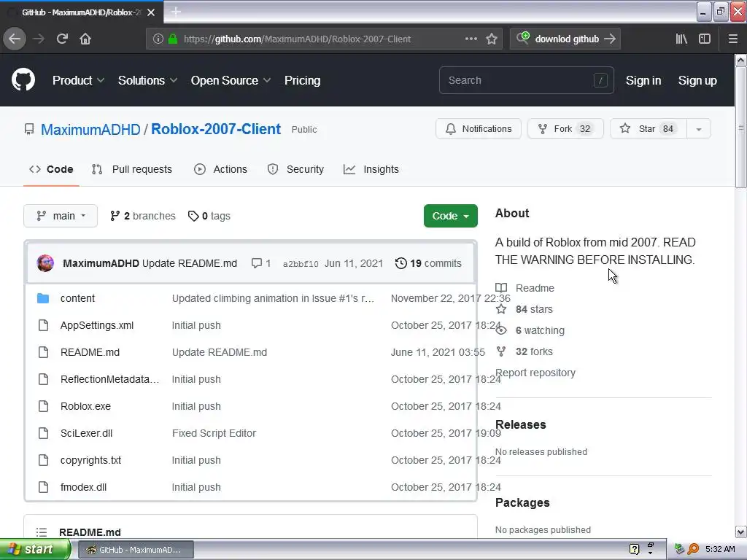
Task: Open page actions three-dot menu
Action: [x=471, y=39]
